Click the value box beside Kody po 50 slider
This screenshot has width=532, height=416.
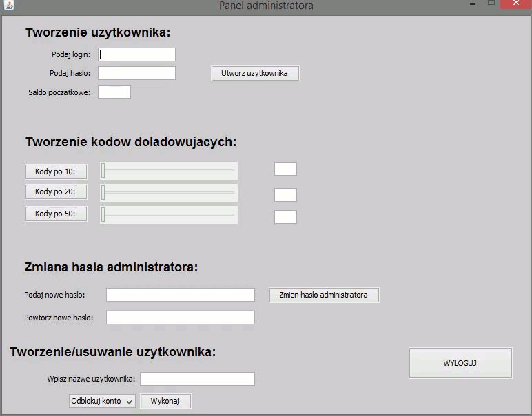tap(286, 217)
